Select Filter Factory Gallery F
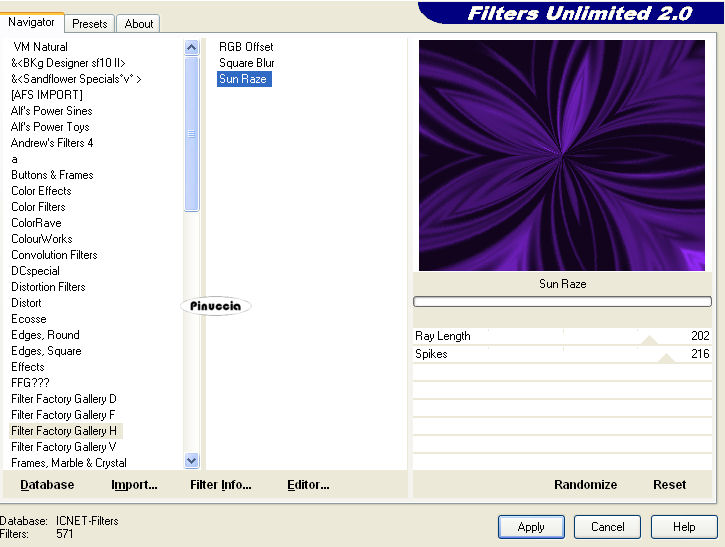The image size is (725, 547). click(63, 415)
